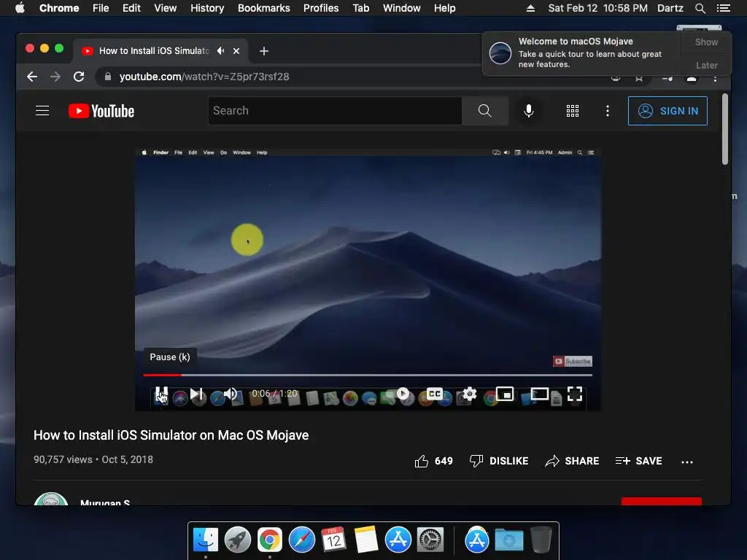The width and height of the screenshot is (747, 560).
Task: Open Launchpad from the Dock
Action: tap(237, 540)
